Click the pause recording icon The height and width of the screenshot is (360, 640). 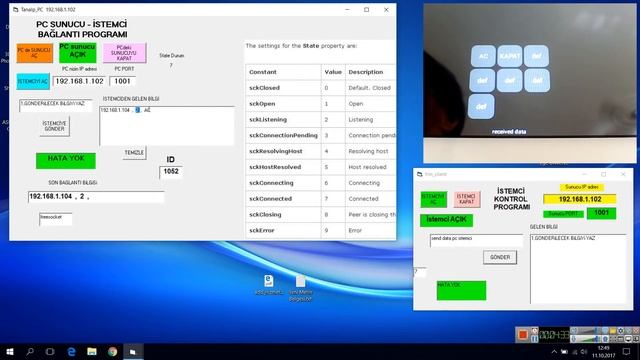pos(534,339)
